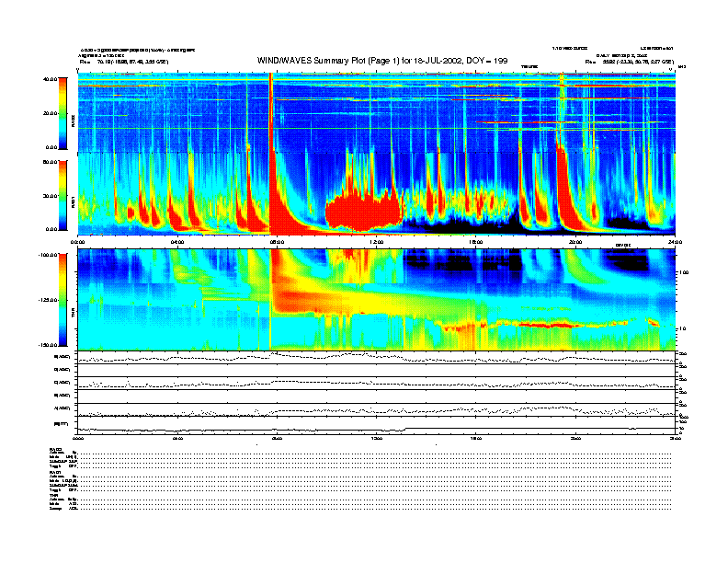Click the 30.00 label on RAD1 colour bar
This screenshot has height=563, width=728.
50,196
